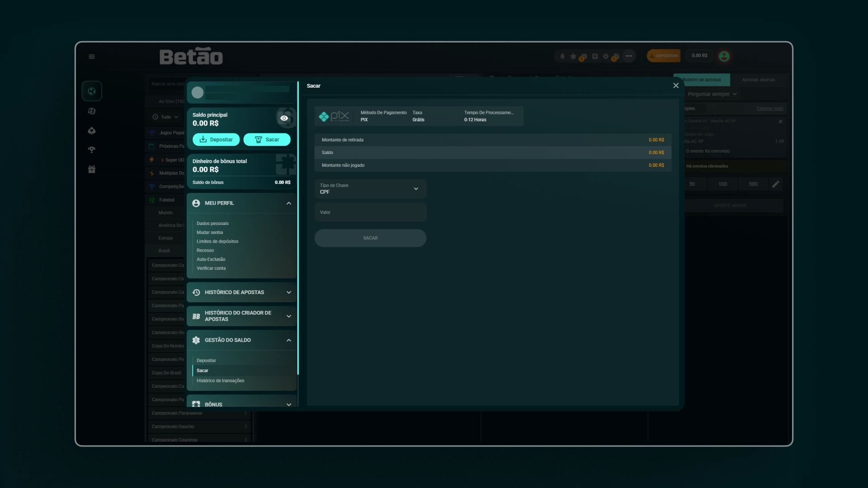Click the 0.00 R$ header balance
The image size is (868, 488).
click(699, 56)
